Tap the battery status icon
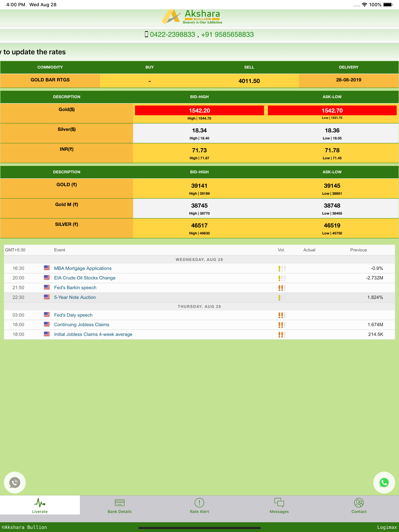Image resolution: width=399 pixels, height=532 pixels. (x=388, y=4)
